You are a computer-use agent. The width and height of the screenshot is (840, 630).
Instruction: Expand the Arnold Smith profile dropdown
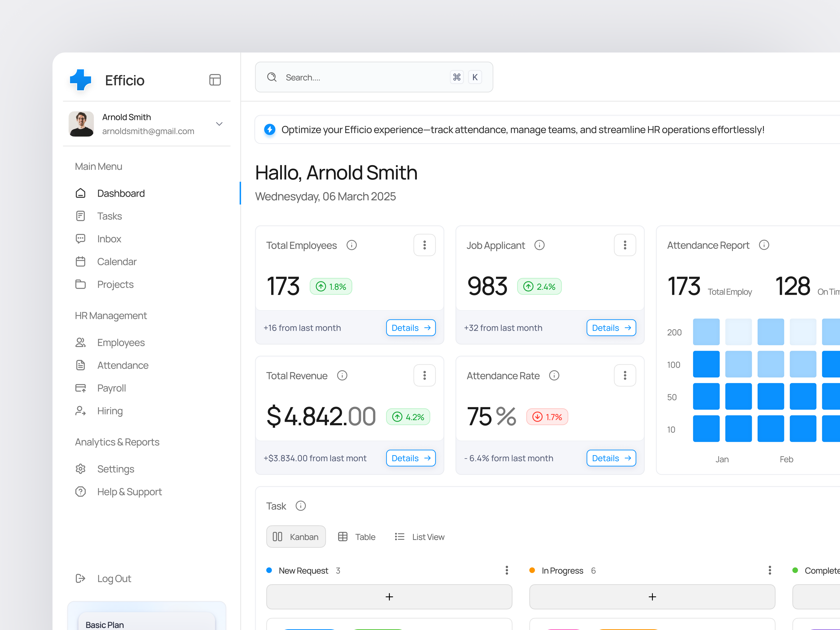click(219, 124)
